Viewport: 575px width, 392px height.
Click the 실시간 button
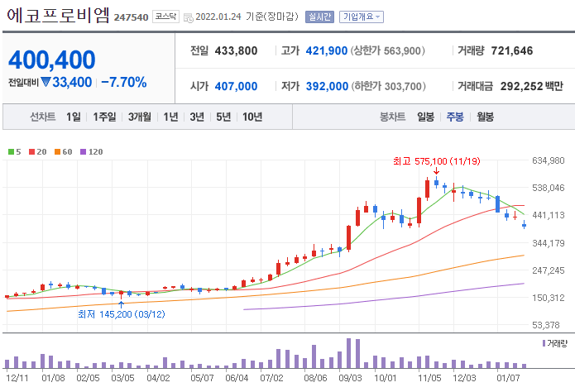pyautogui.click(x=319, y=17)
